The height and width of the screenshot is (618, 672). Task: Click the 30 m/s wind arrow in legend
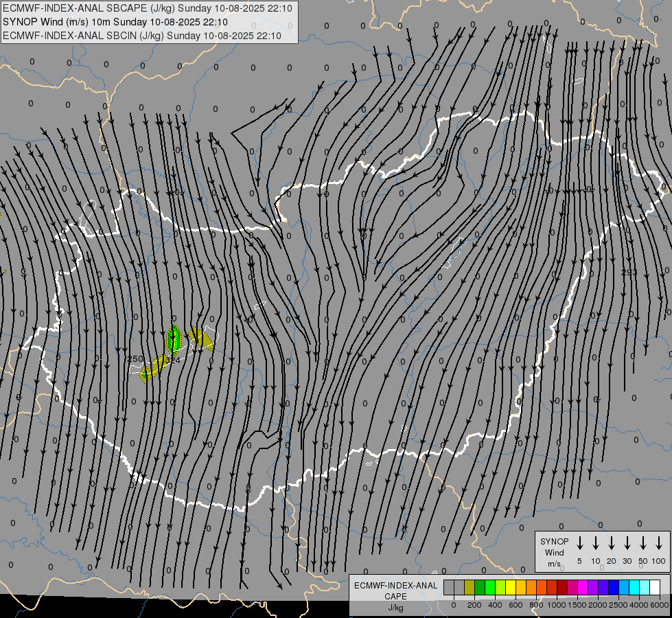(x=627, y=542)
